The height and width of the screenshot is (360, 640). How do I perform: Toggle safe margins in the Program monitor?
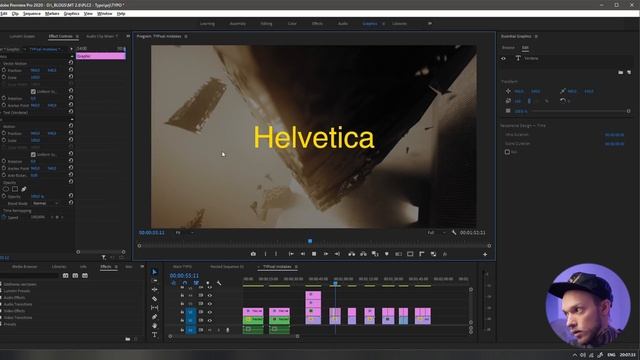click(x=410, y=254)
